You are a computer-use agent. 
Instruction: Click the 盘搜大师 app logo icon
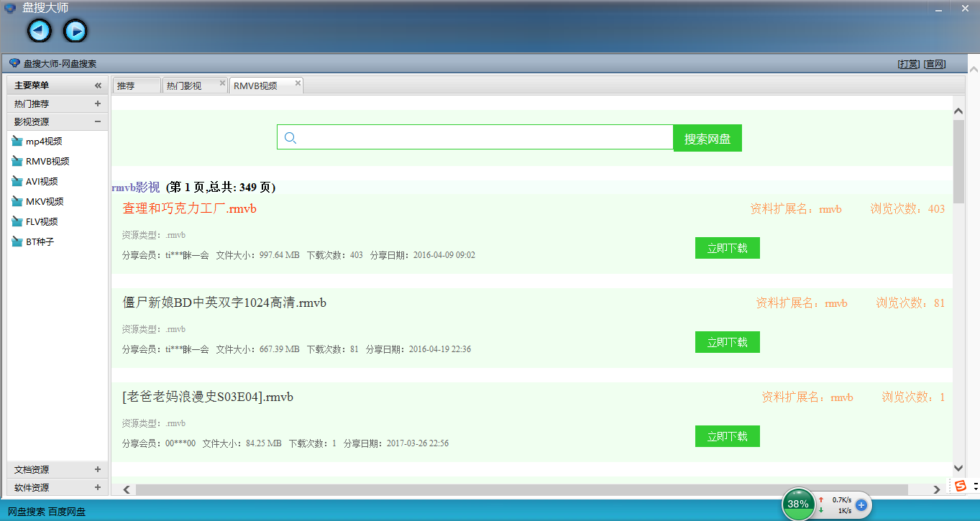click(10, 8)
